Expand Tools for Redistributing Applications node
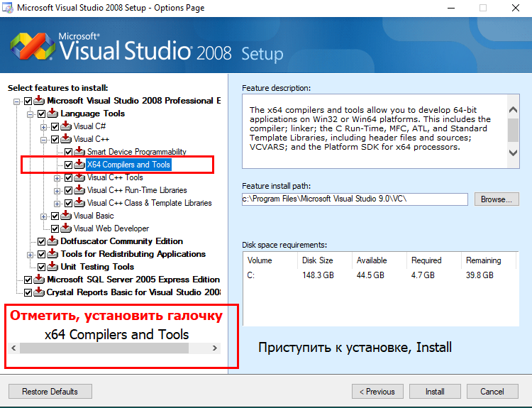 click(x=30, y=255)
